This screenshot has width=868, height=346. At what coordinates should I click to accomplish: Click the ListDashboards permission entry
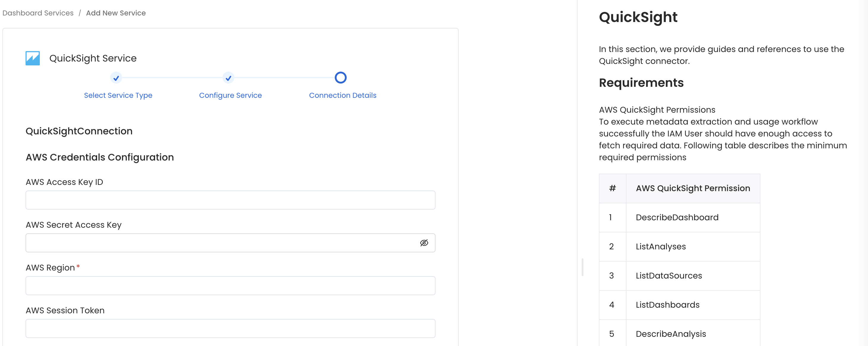[x=667, y=304]
